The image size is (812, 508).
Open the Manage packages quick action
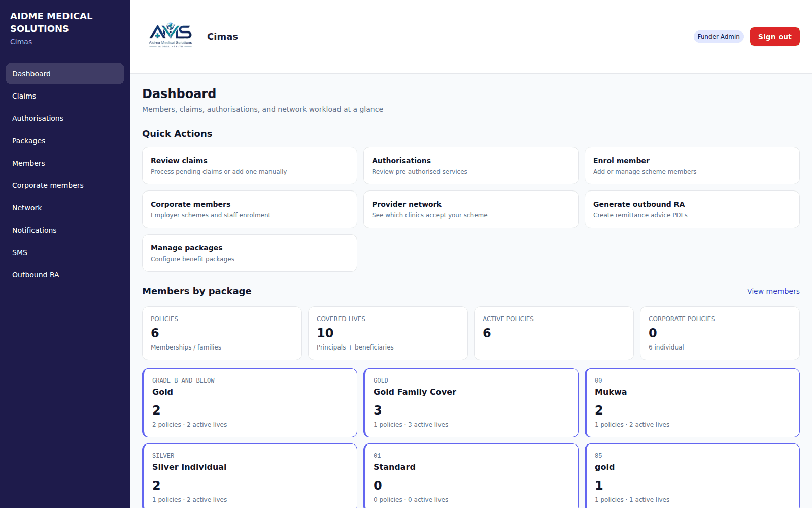(x=250, y=253)
